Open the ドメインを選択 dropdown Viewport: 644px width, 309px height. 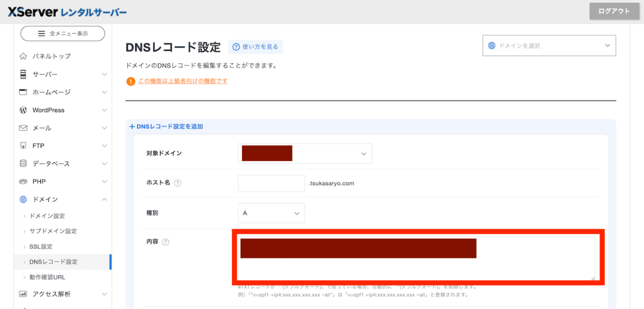[x=549, y=46]
